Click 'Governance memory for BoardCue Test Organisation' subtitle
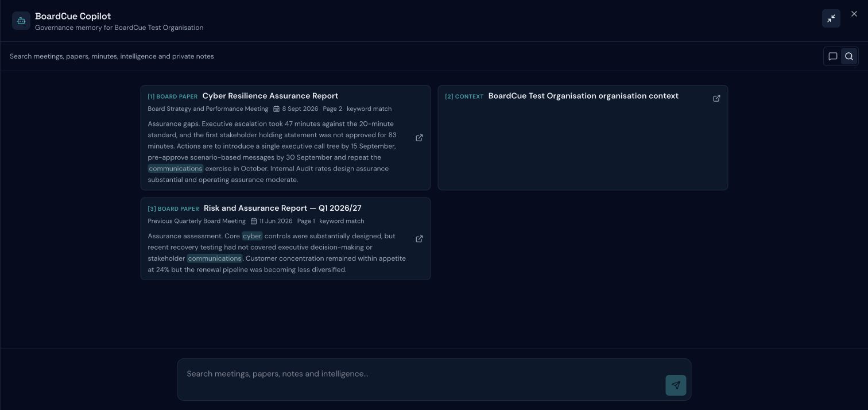868x410 pixels. (x=119, y=28)
